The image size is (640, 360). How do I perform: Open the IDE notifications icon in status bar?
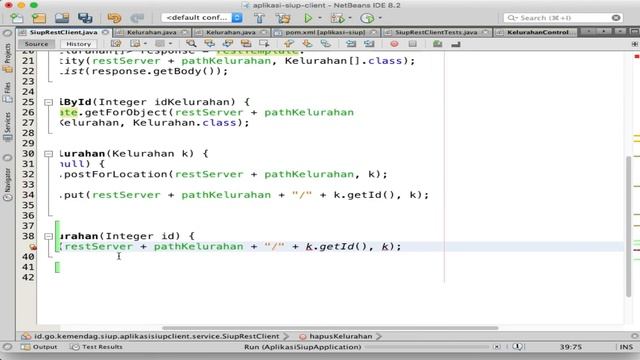pos(517,347)
